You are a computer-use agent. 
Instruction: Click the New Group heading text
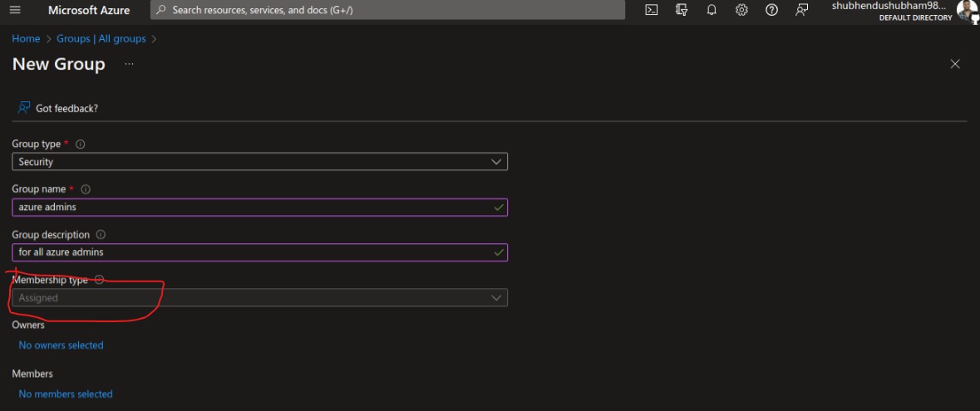(59, 64)
